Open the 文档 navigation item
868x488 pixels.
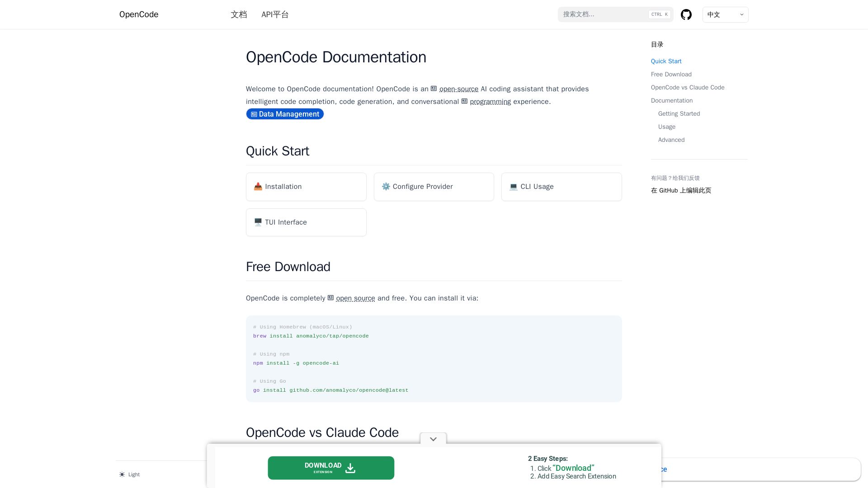(239, 14)
